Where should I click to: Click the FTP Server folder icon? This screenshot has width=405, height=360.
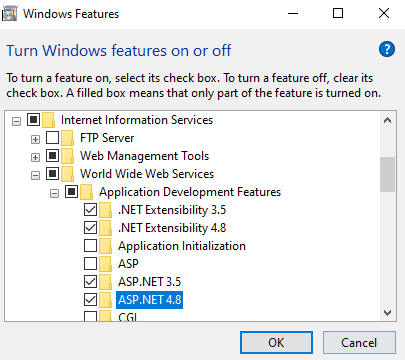click(x=68, y=138)
